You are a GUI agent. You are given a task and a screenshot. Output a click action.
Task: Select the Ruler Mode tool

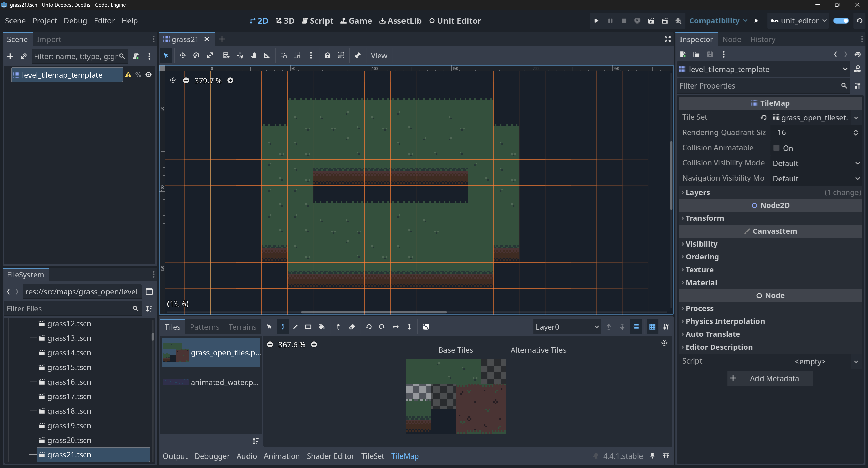267,55
